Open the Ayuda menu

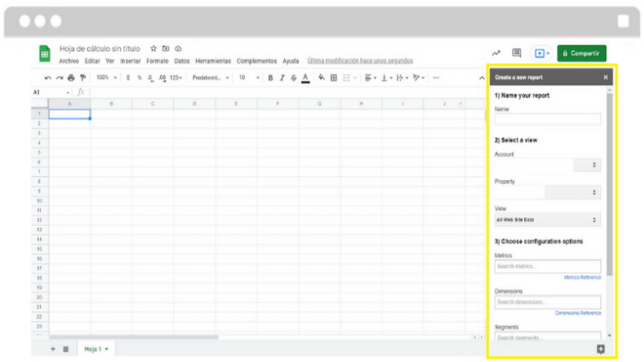point(291,61)
